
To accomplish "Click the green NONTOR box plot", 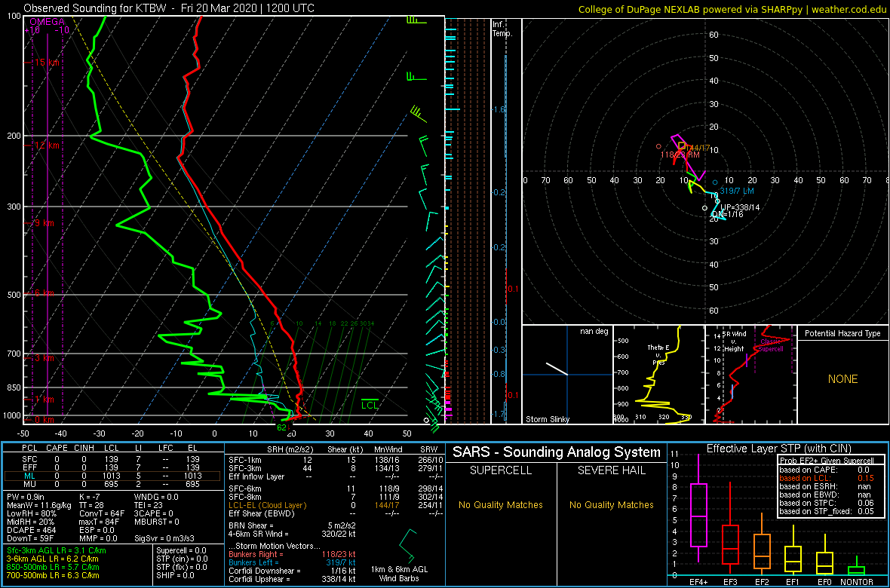I will coord(858,570).
